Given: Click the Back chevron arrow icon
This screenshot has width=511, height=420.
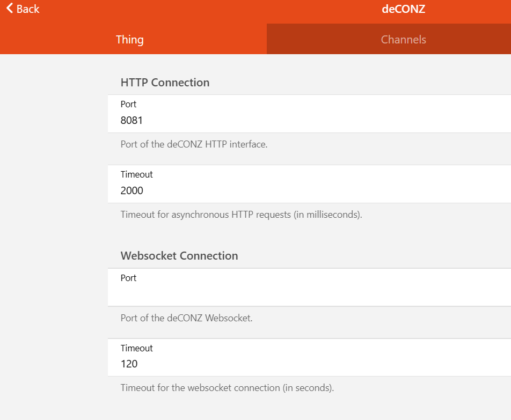Looking at the screenshot, I should click(x=9, y=9).
